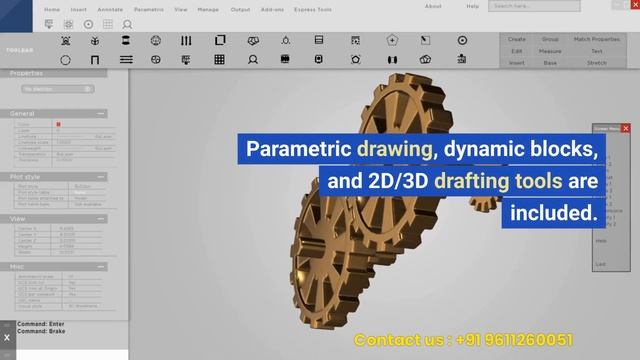640x360 pixels.
Task: Open the Parametric menu
Action: coord(149,9)
